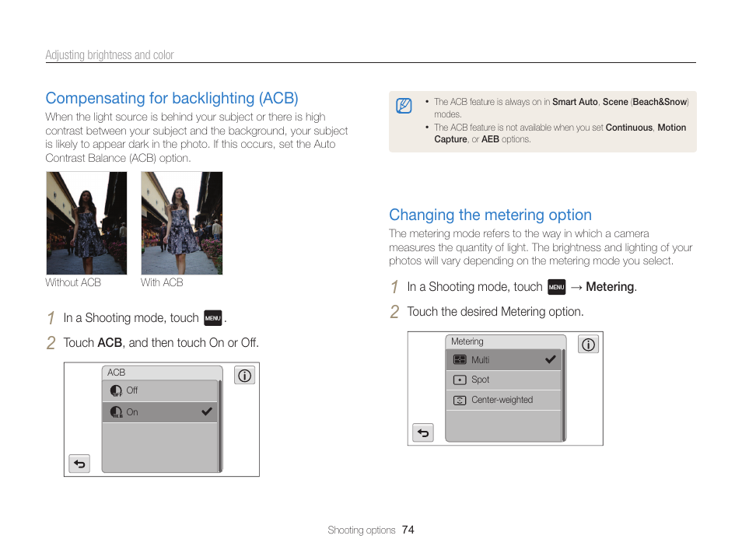Click heading Compensating for backlighting (ACB)

(172, 98)
